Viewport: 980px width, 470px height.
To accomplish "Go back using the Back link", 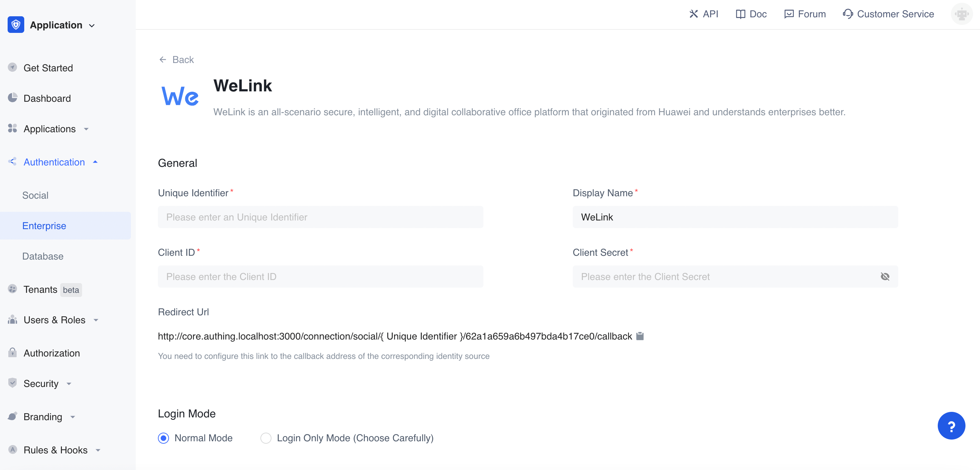I will point(177,60).
